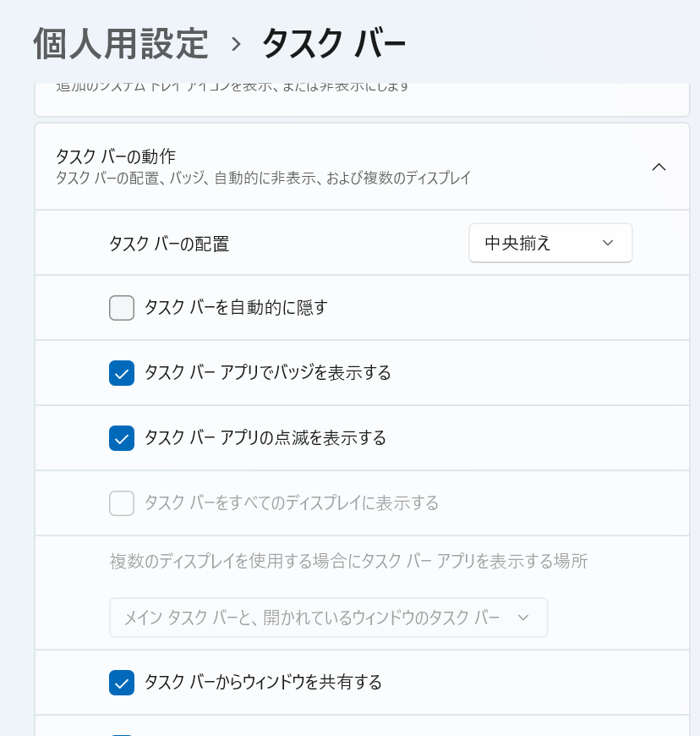
Task: Click the タスク バーの動作 section heading
Action: pyautogui.click(x=116, y=157)
